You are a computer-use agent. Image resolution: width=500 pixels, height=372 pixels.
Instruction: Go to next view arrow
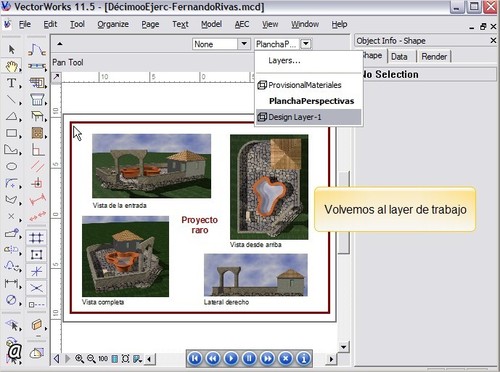(x=68, y=359)
